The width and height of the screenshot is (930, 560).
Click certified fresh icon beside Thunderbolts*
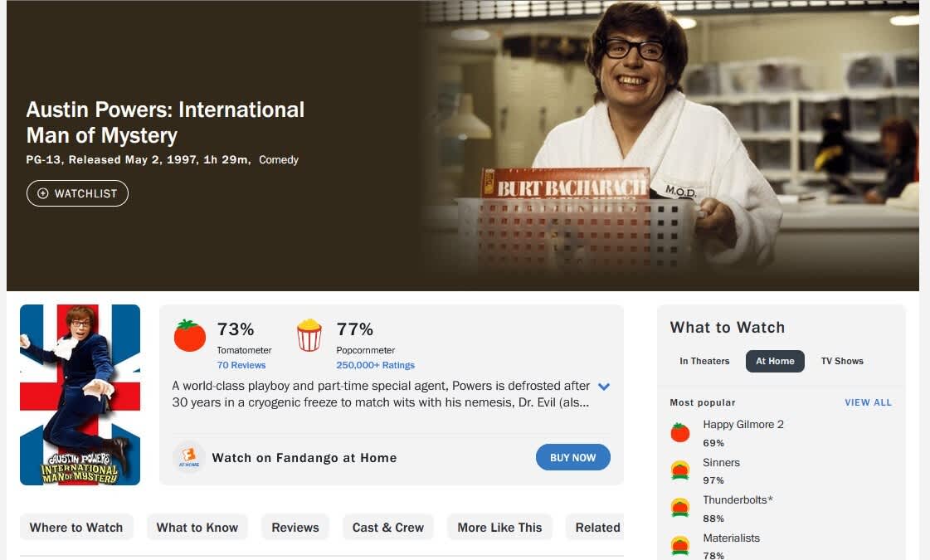(680, 508)
